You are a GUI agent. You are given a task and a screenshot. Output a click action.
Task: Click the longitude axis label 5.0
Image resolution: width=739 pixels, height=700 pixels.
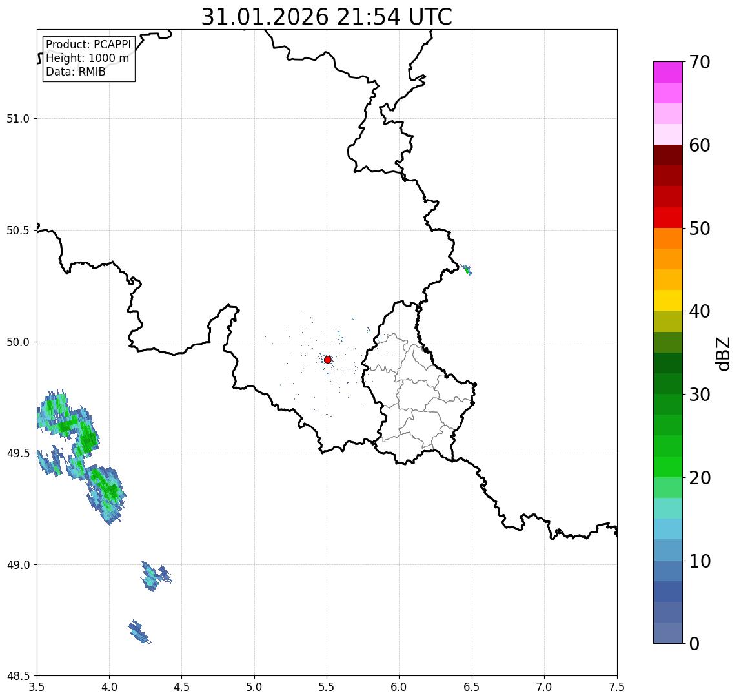pos(254,687)
